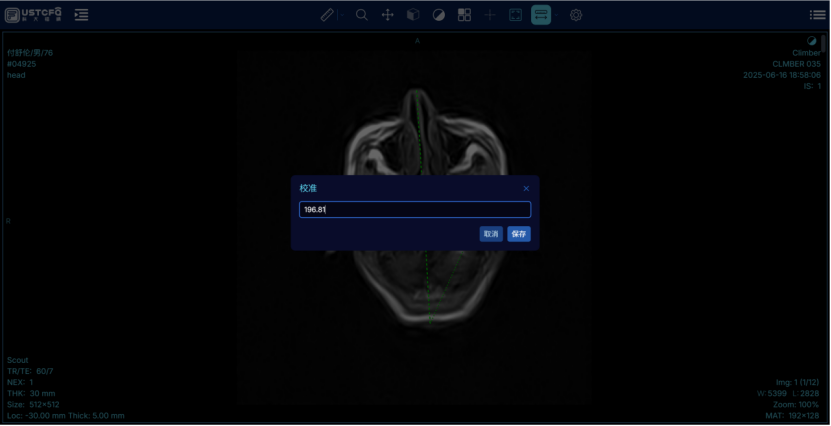Open the 3D cube view tool
831x426 pixels.
(413, 15)
